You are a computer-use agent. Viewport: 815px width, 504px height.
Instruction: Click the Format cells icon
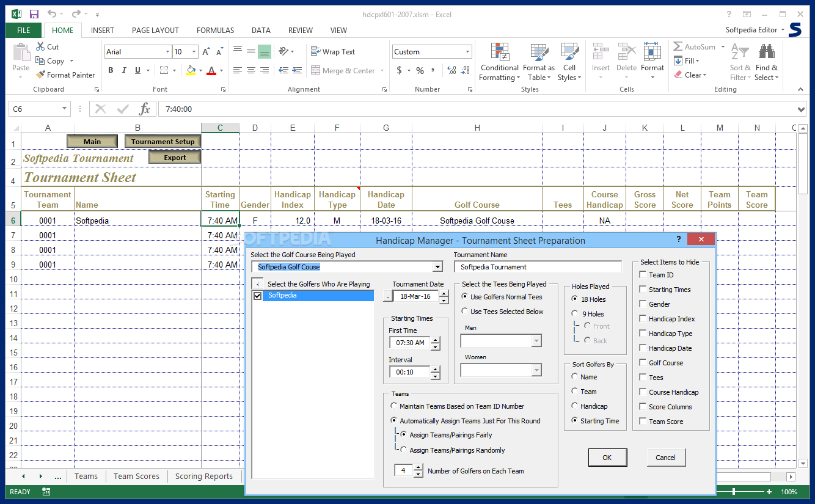click(652, 52)
